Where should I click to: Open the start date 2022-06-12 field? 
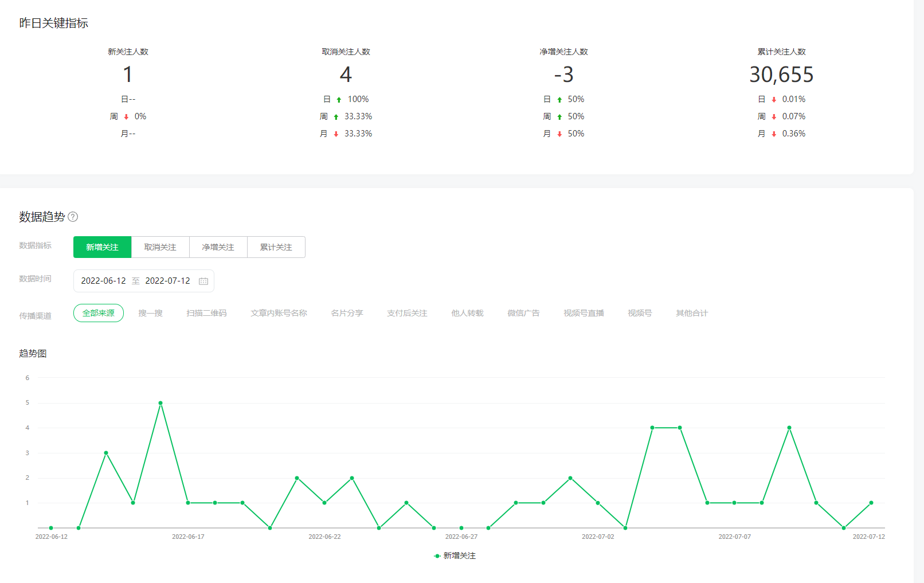[104, 281]
